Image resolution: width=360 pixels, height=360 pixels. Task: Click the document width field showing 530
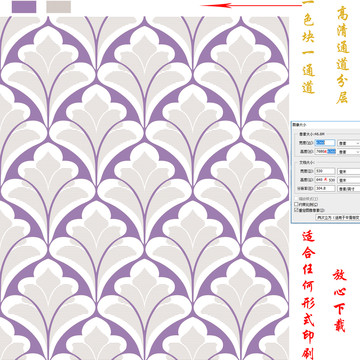325,171
